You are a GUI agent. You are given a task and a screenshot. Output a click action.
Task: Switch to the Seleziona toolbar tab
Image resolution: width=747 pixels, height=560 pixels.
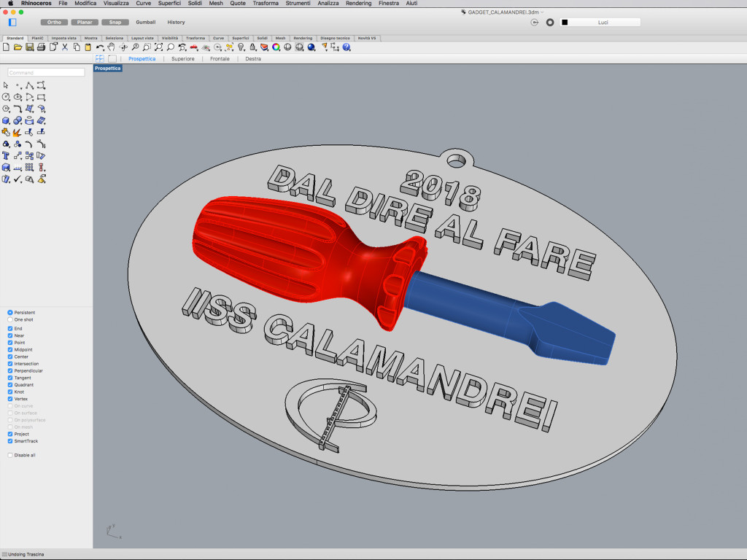point(115,38)
